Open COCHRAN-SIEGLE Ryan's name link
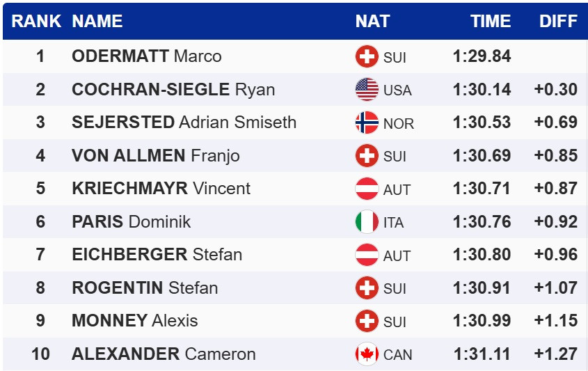Viewport: 588px width, 371px height. [173, 90]
